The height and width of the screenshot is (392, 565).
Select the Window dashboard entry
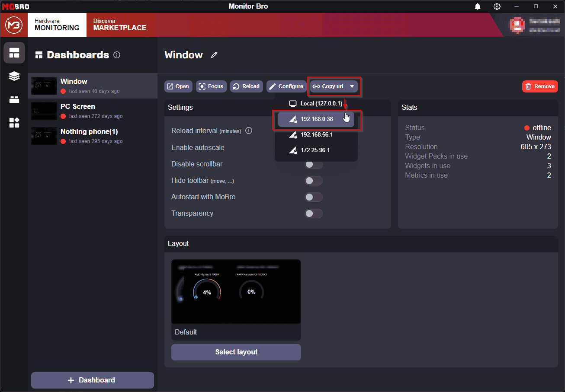click(93, 86)
